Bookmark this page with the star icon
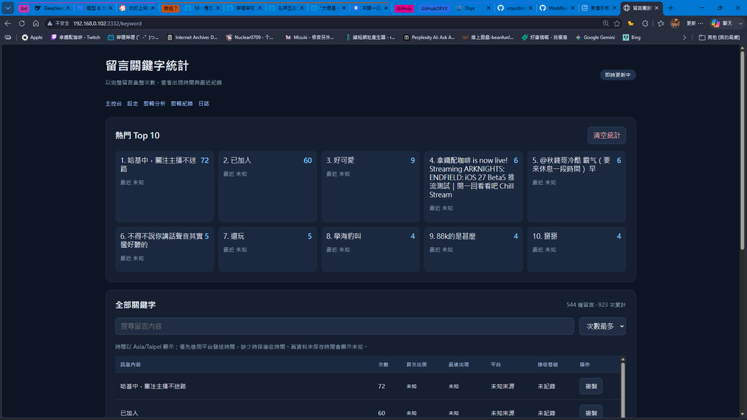Viewport: 747px width, 420px height. point(617,23)
